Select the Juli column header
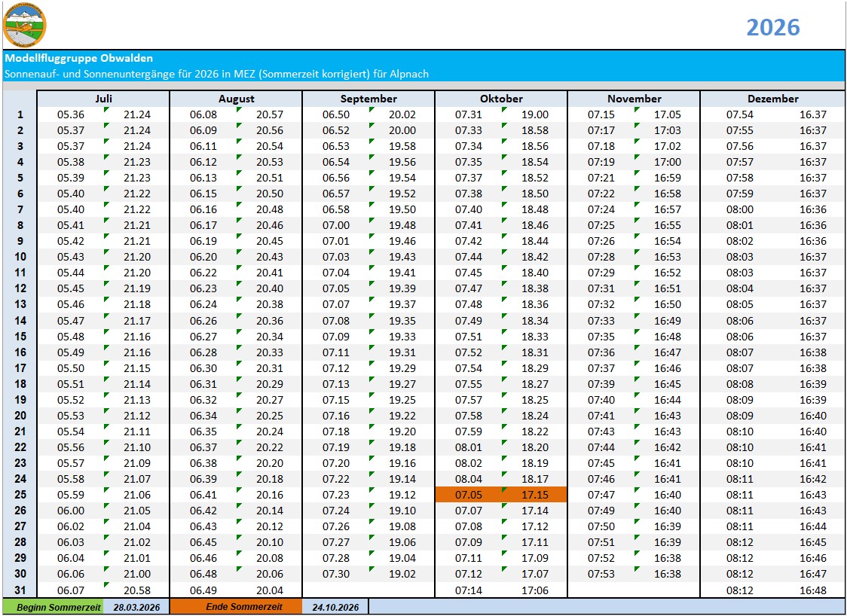Viewport: 847px width, 616px height. click(103, 99)
